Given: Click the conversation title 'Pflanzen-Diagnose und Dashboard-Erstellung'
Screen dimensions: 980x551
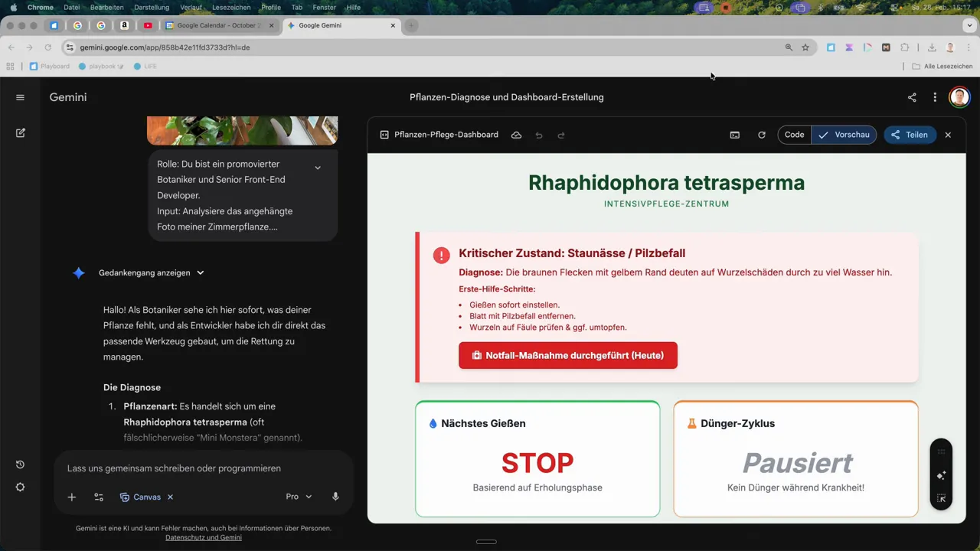Looking at the screenshot, I should pyautogui.click(x=507, y=97).
